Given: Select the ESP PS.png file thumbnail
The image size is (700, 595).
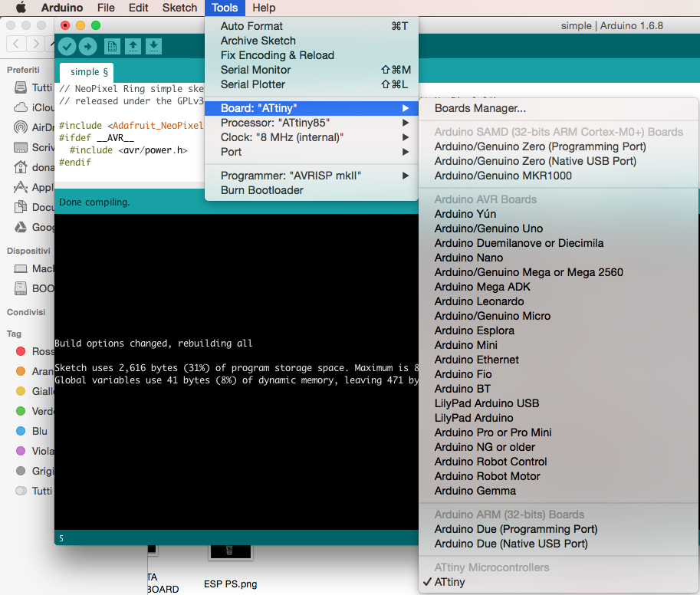Looking at the screenshot, I should [230, 552].
